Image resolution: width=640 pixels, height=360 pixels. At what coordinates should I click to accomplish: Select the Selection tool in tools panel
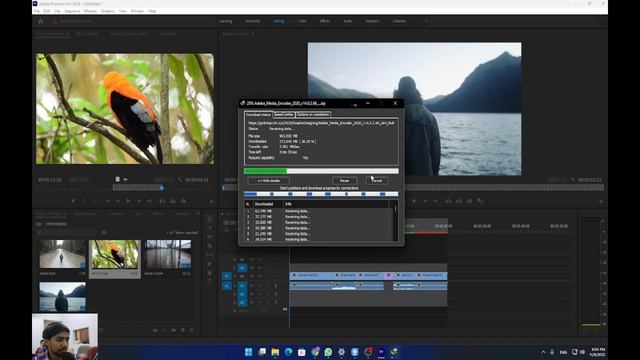[x=210, y=219]
